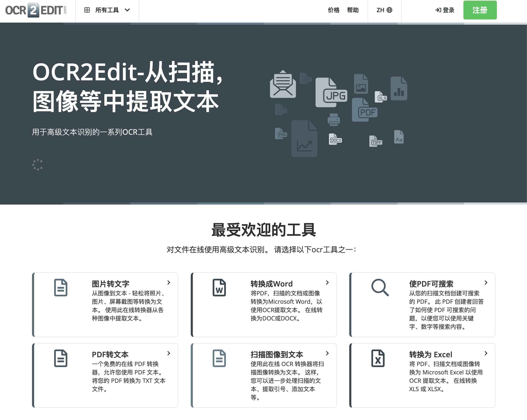Viewport: 527px width, 420px height.
Task: Click the OCR2EDIT logo
Action: point(36,10)
